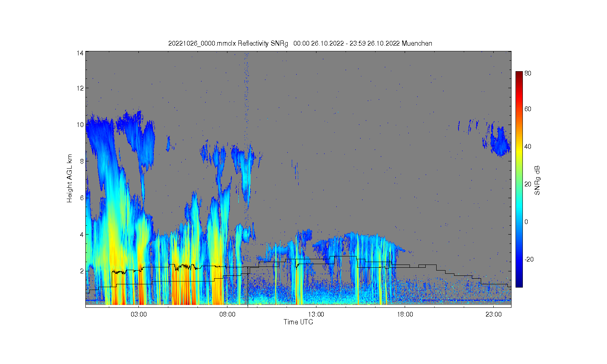Click the colorbar value 40
The image size is (607, 364).
click(x=528, y=146)
